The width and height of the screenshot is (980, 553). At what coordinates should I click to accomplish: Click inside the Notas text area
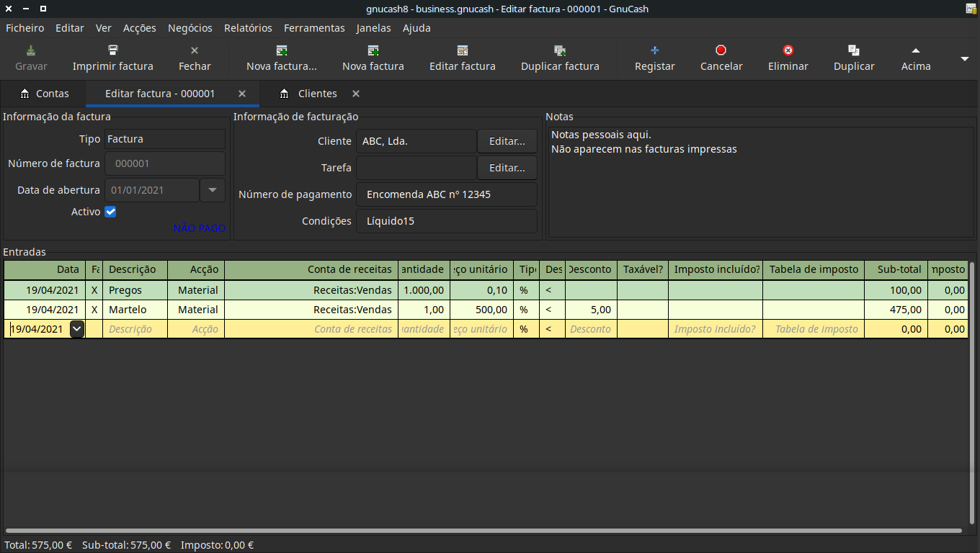click(x=761, y=181)
